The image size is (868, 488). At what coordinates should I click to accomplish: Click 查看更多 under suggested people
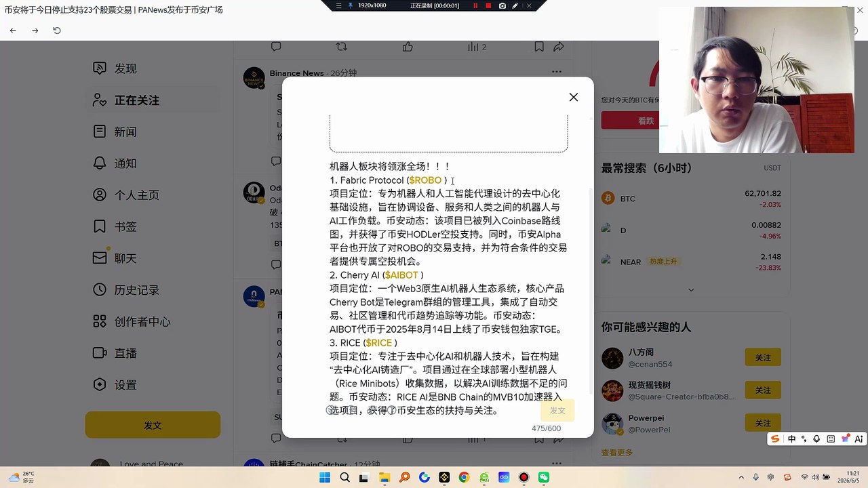click(617, 453)
